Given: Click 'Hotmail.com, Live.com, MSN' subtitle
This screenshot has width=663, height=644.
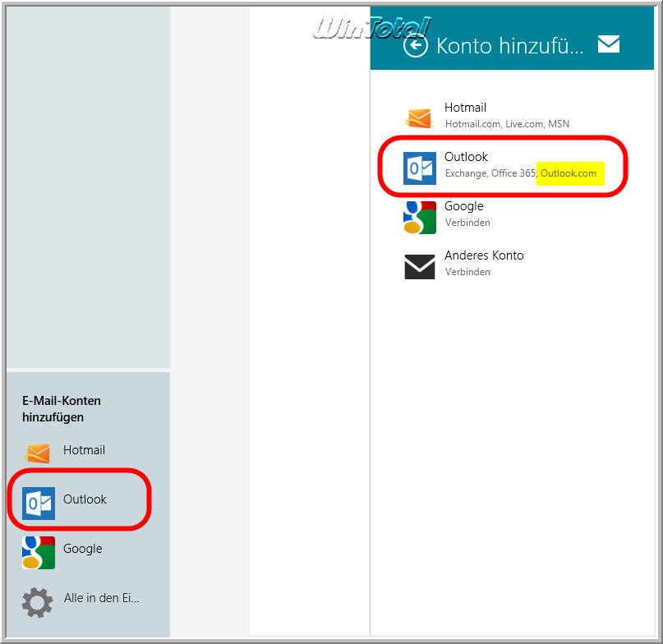Looking at the screenshot, I should point(508,124).
